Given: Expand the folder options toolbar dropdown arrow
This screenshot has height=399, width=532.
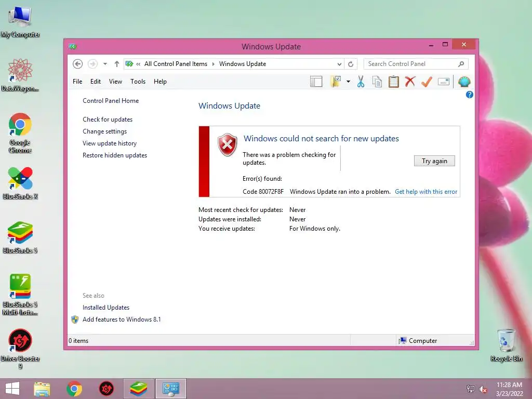Looking at the screenshot, I should coord(348,82).
